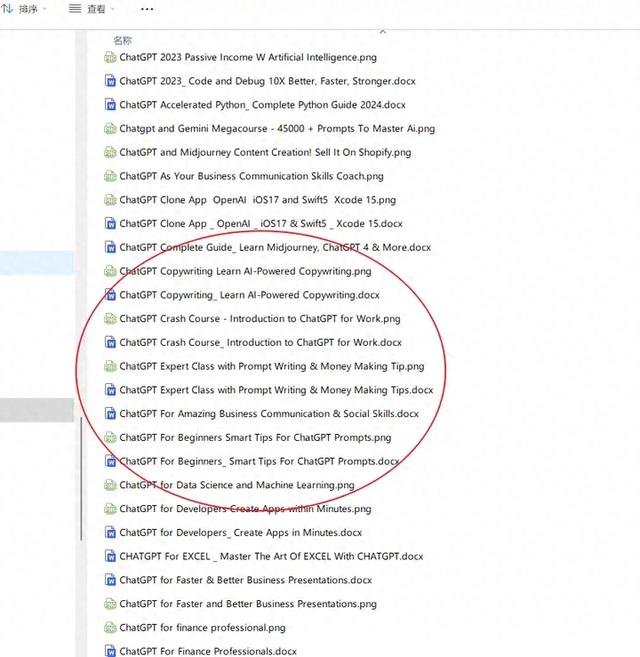The width and height of the screenshot is (640, 657).
Task: Click PNG icon of ChatGPT For Beginners Smart Tips png
Action: (x=110, y=437)
